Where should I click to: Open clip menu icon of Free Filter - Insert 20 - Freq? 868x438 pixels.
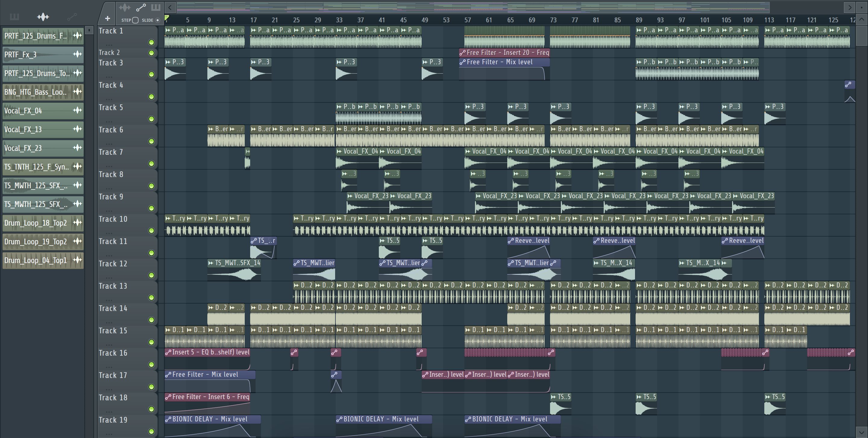(463, 52)
